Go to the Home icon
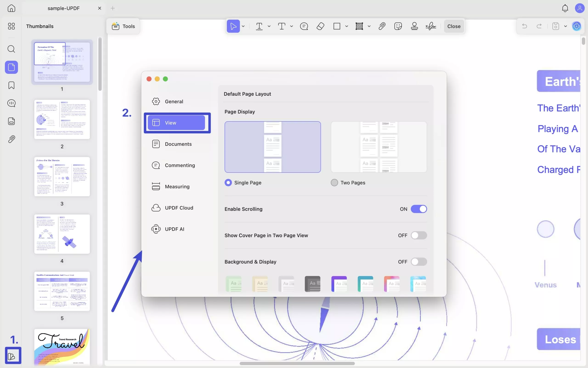The height and width of the screenshot is (368, 588). click(11, 8)
